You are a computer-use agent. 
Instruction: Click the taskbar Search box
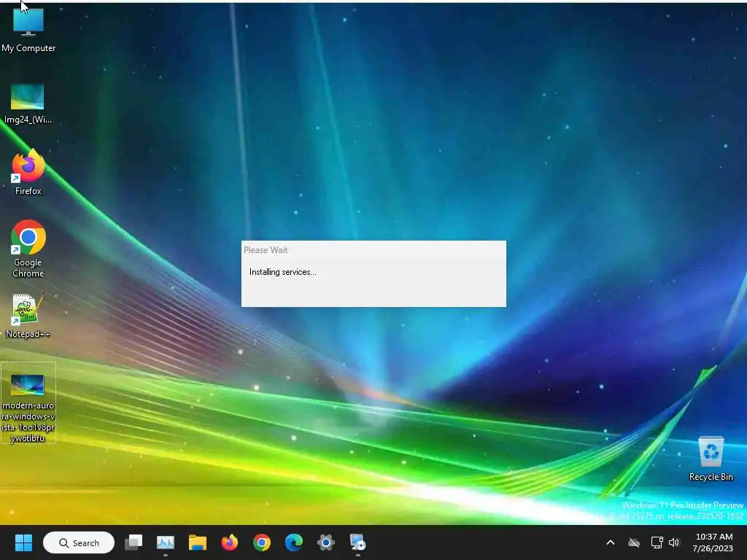coord(79,542)
